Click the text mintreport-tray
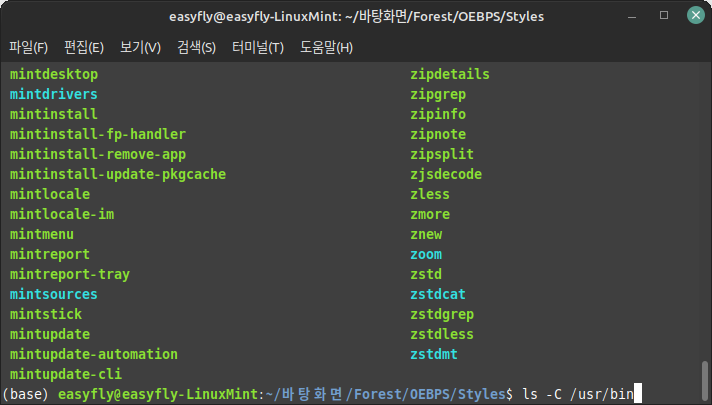Viewport: 712px width, 405px height. point(70,274)
